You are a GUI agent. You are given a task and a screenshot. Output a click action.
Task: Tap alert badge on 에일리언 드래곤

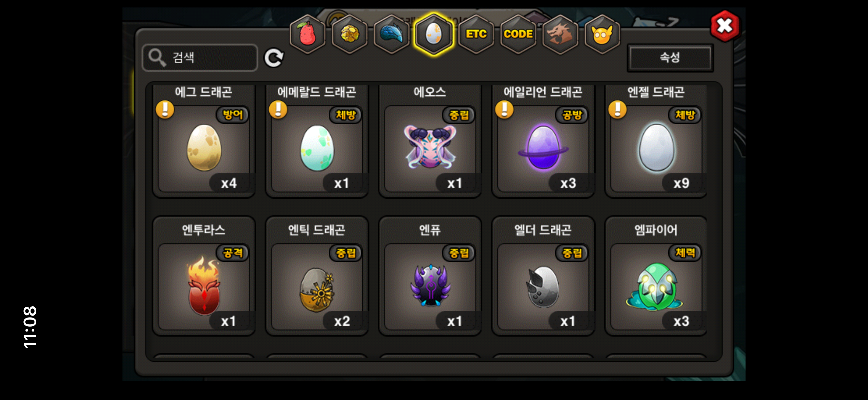[x=504, y=110]
